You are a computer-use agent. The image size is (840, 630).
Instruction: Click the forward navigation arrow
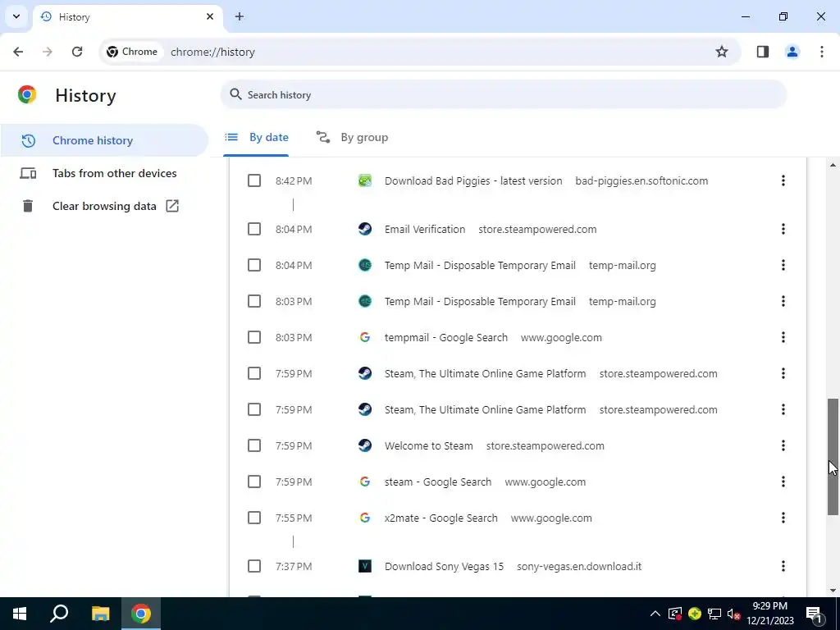[48, 52]
